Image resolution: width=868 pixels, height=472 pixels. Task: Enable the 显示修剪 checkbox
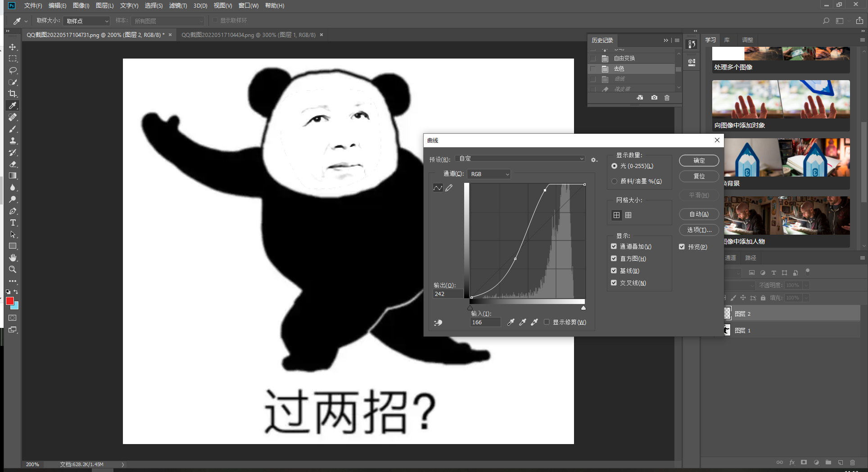[x=547, y=322]
